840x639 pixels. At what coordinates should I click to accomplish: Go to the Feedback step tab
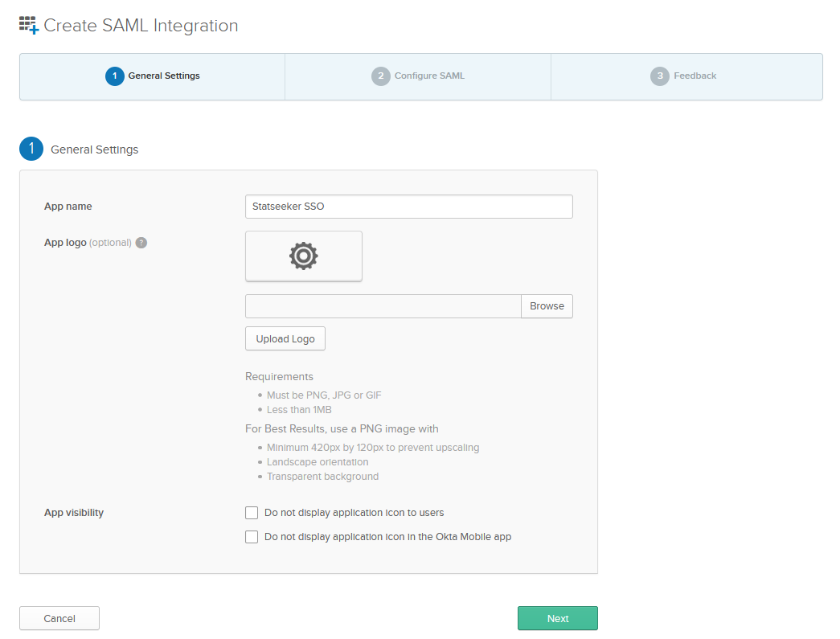coord(686,76)
